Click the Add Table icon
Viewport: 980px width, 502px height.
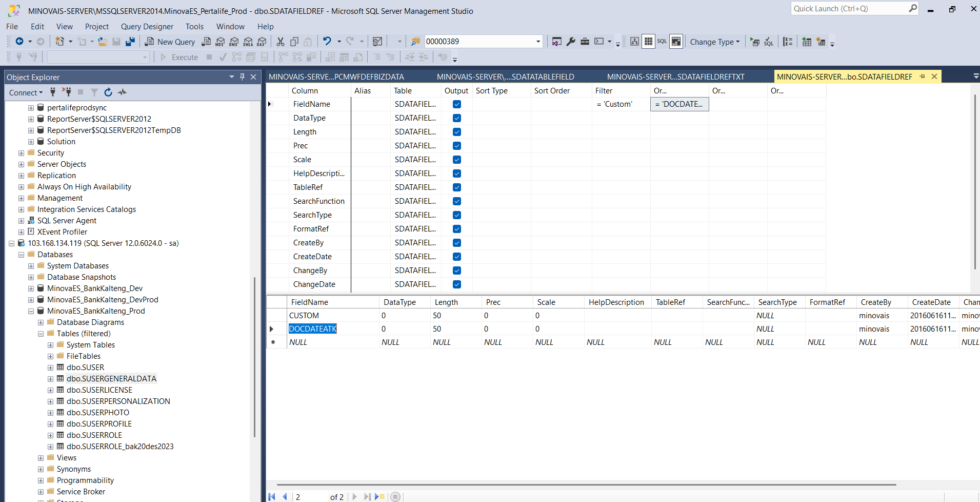807,42
